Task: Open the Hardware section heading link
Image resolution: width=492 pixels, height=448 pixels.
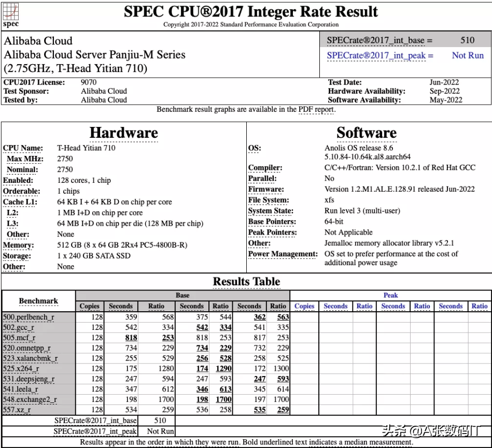Action: (123, 133)
